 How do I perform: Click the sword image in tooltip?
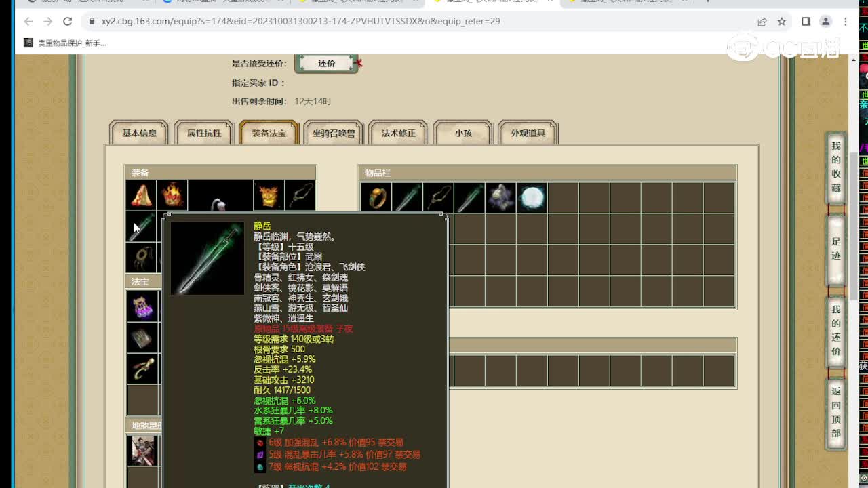[x=208, y=258]
